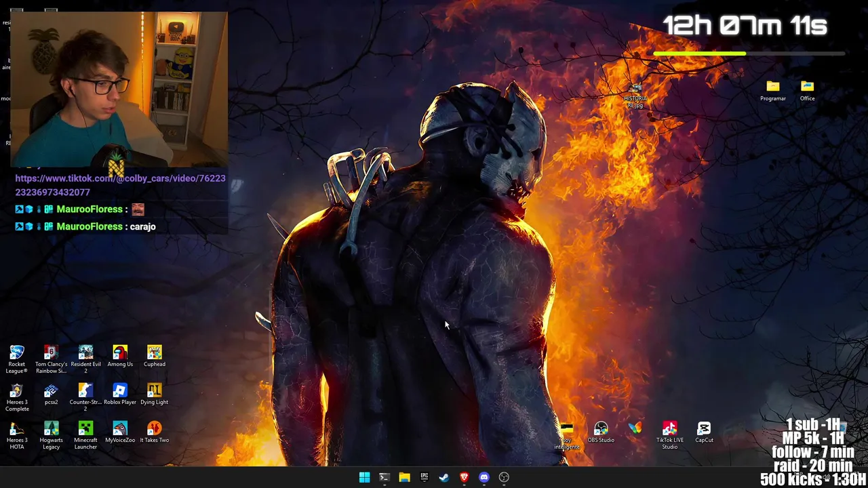Select the CapCut desktop shortcut

pyautogui.click(x=704, y=432)
